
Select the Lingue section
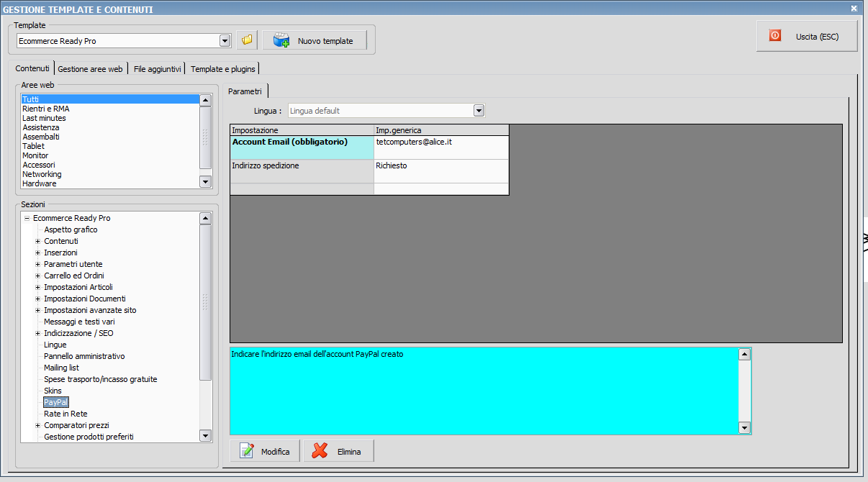[55, 345]
